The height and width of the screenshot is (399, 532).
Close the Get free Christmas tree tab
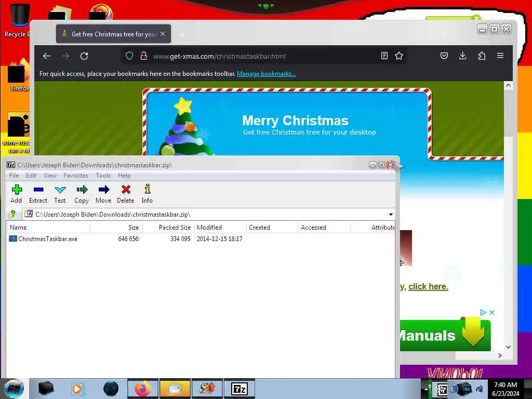tap(163, 34)
